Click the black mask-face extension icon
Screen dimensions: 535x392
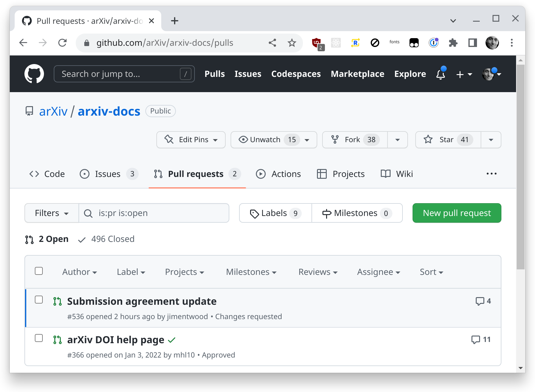pyautogui.click(x=414, y=43)
